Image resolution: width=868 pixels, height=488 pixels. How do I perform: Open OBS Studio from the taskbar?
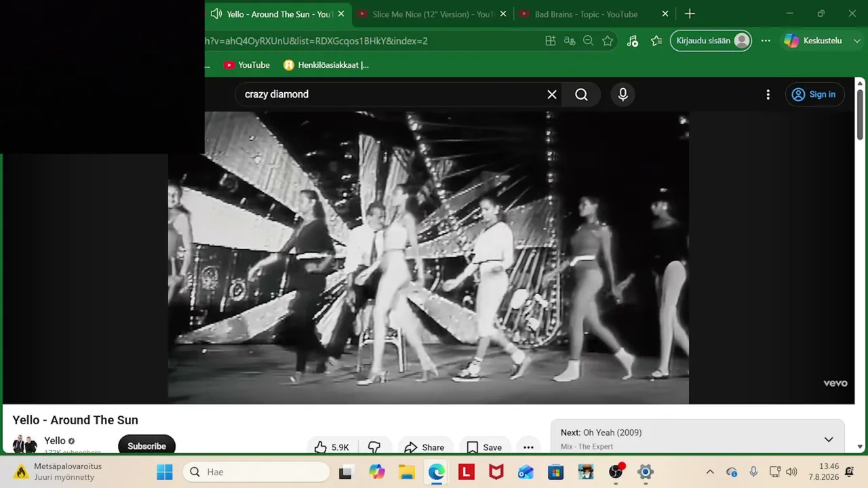point(615,472)
